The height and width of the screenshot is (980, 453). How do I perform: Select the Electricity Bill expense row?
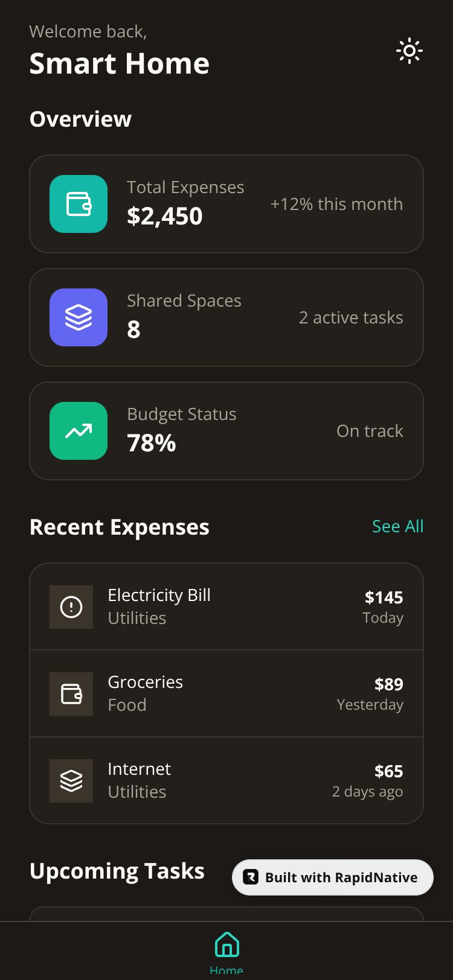tap(226, 606)
